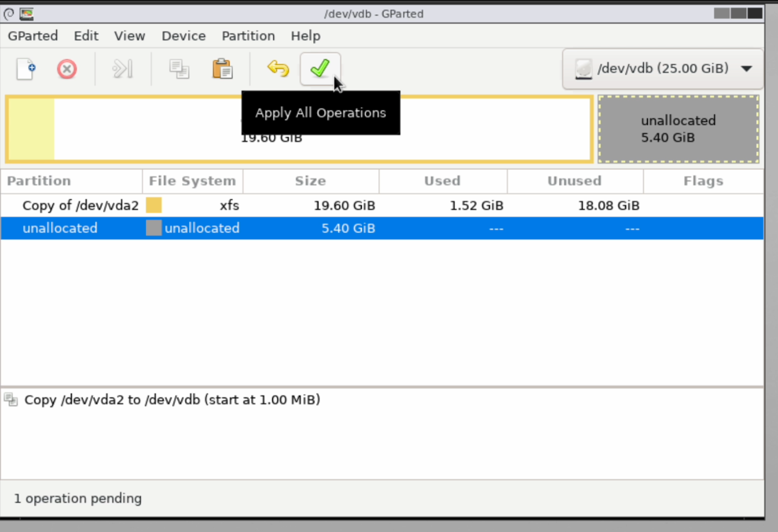Click the yellow xfs file system swatch
The height and width of the screenshot is (532, 778).
tap(154, 205)
